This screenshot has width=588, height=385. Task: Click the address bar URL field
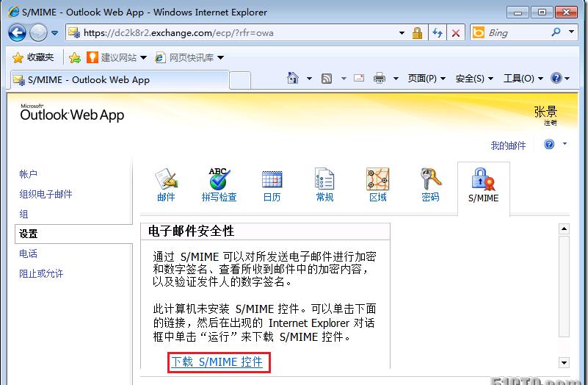pos(233,33)
